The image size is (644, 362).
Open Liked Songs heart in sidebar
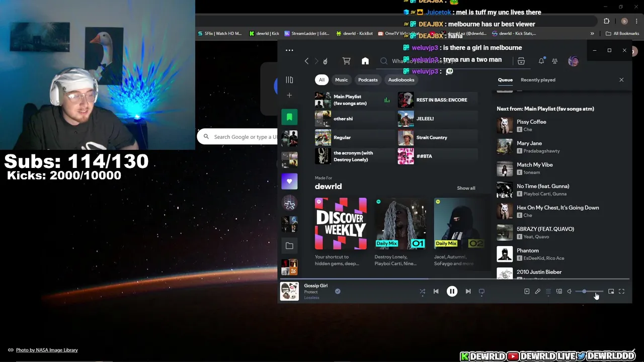pos(289,182)
